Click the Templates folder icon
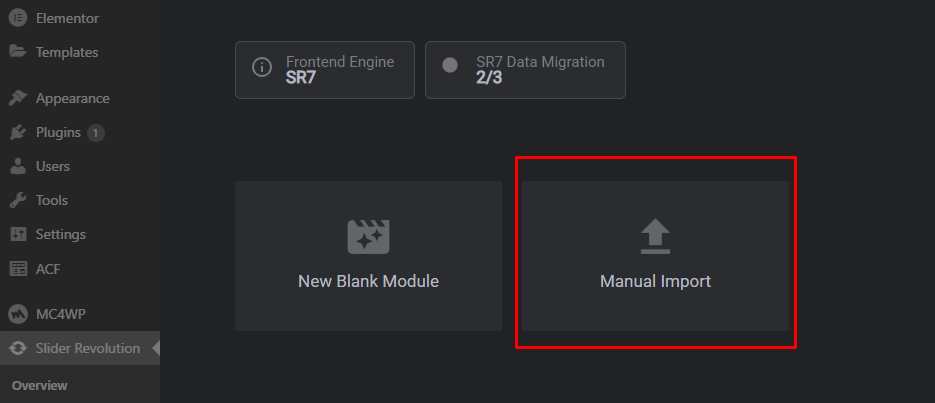This screenshot has height=403, width=935. [18, 52]
